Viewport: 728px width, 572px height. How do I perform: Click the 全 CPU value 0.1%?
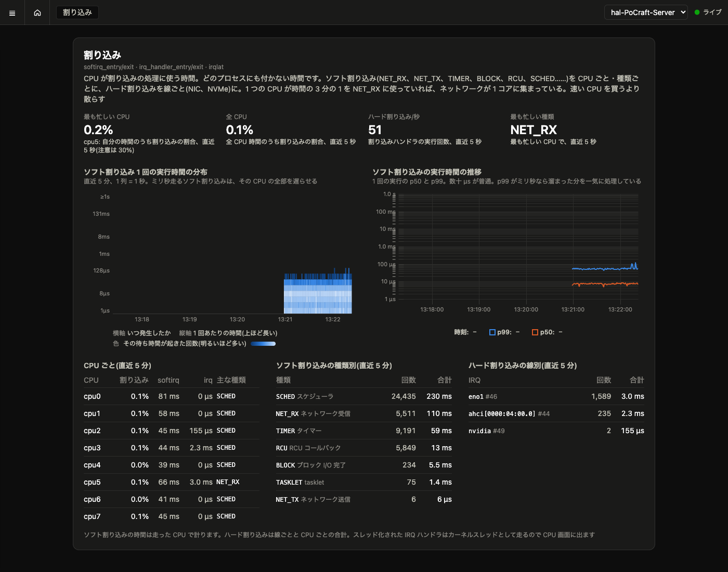pyautogui.click(x=240, y=130)
